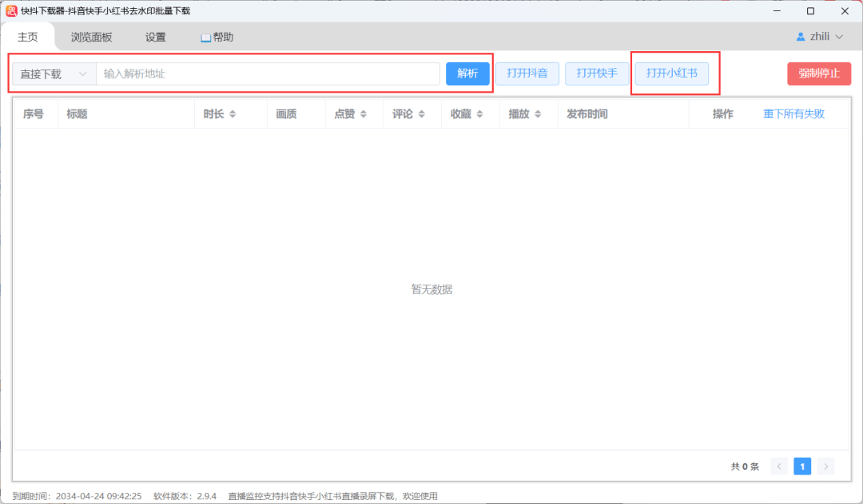863x504 pixels.
Task: Open the 设置 tab
Action: pos(155,37)
